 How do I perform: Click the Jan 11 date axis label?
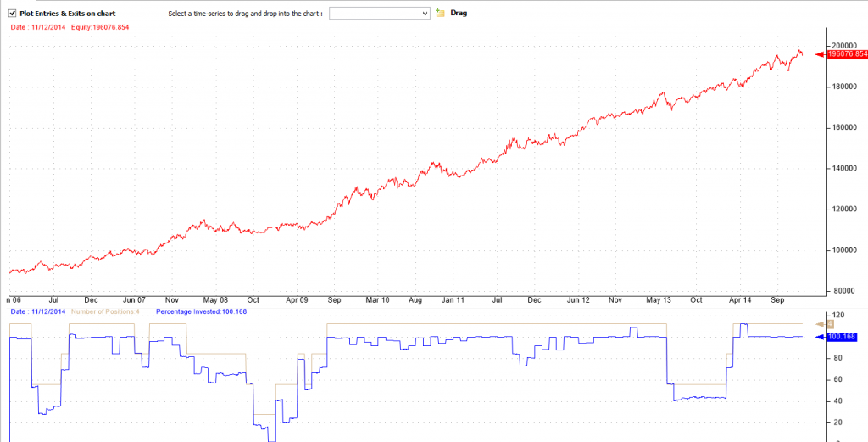453,300
